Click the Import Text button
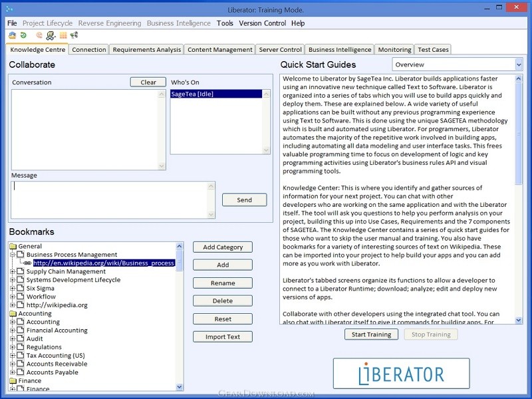 223,337
